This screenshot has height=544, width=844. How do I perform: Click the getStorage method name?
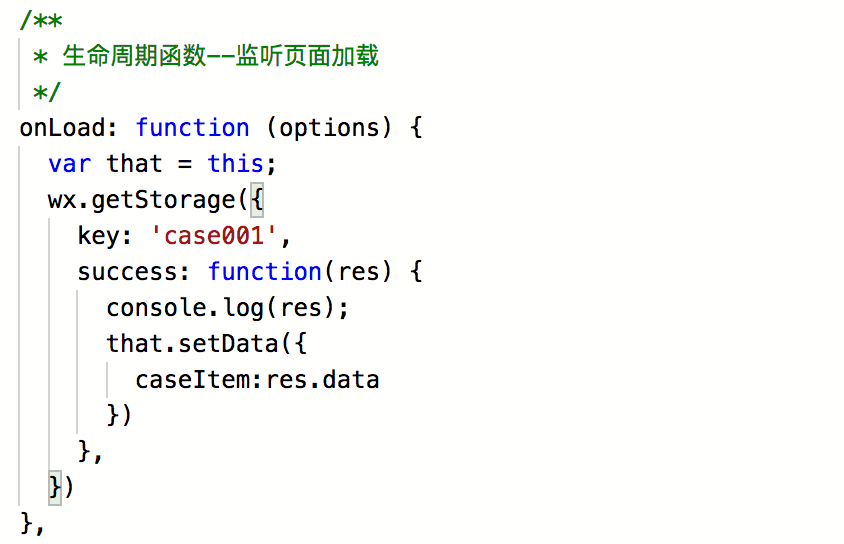click(x=163, y=200)
